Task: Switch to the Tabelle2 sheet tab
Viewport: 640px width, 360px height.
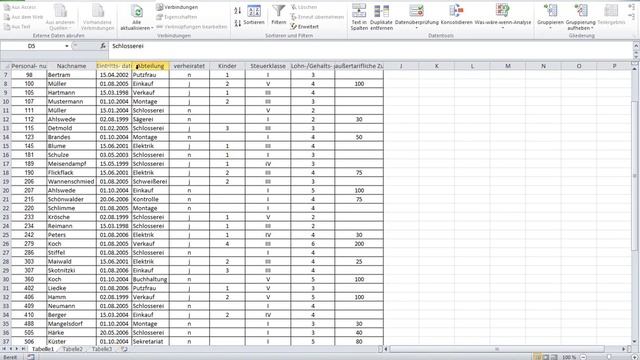Action: pos(73,349)
